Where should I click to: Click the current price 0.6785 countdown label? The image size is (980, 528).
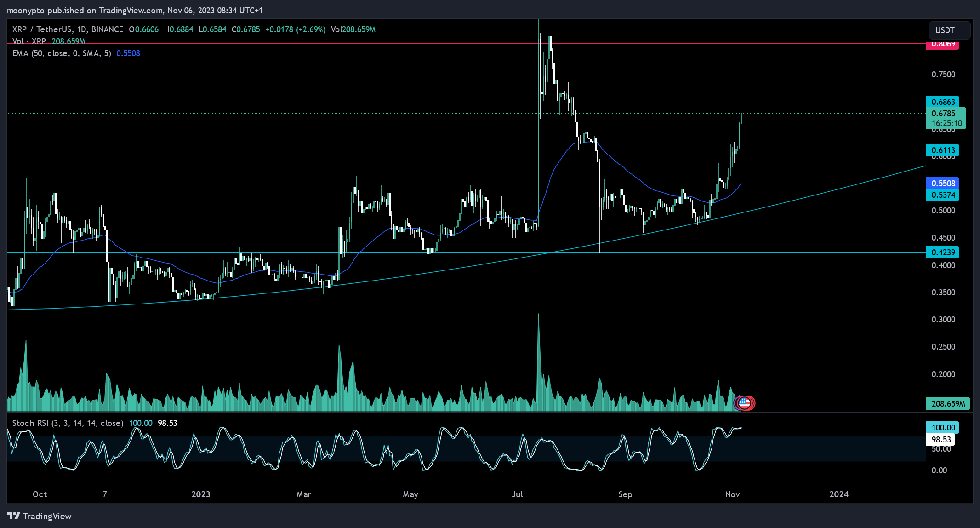pos(946,118)
